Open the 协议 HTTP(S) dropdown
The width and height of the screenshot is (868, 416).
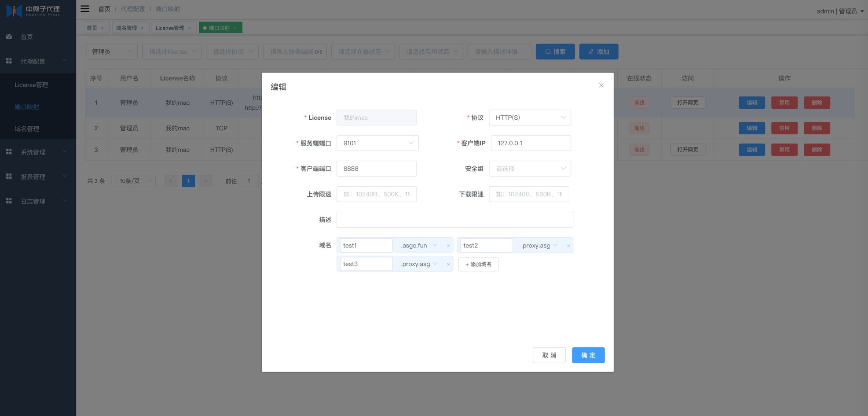tap(530, 118)
